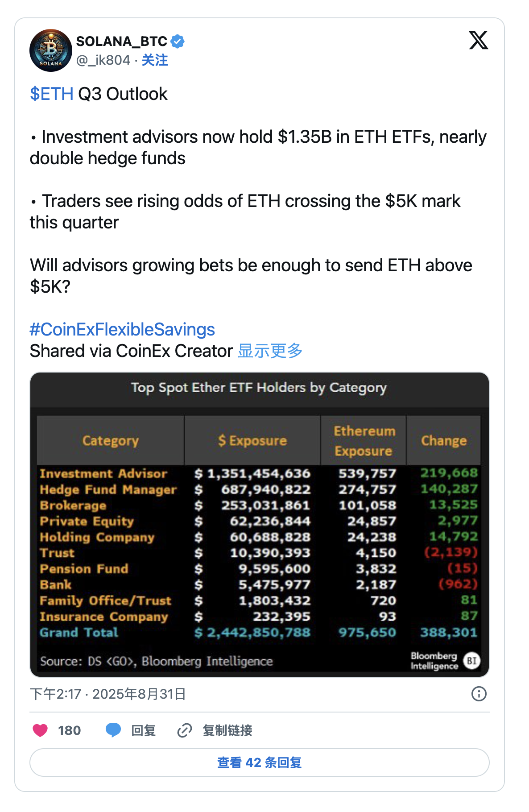Click the Bloomberg Intelligence BI logo
The image size is (529, 812).
tap(471, 661)
